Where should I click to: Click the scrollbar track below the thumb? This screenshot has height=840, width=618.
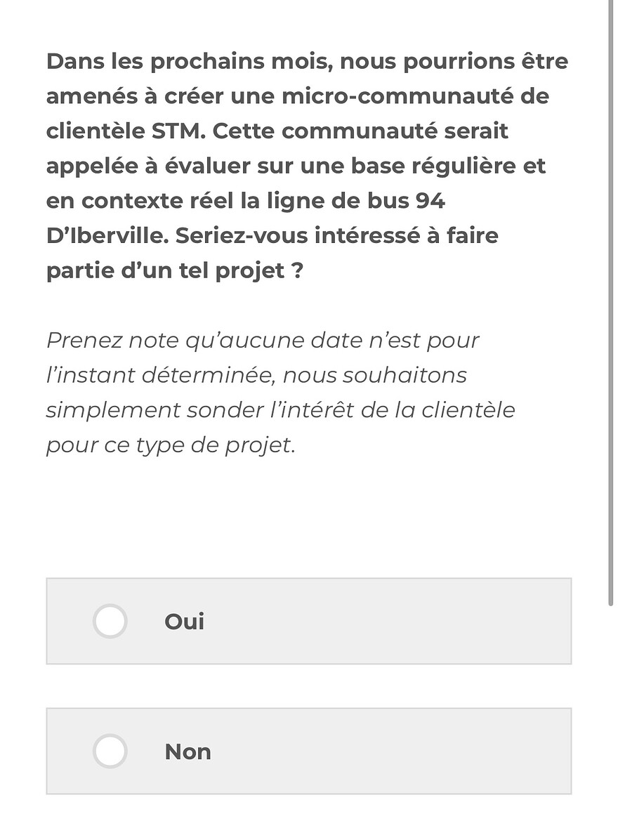(x=611, y=723)
